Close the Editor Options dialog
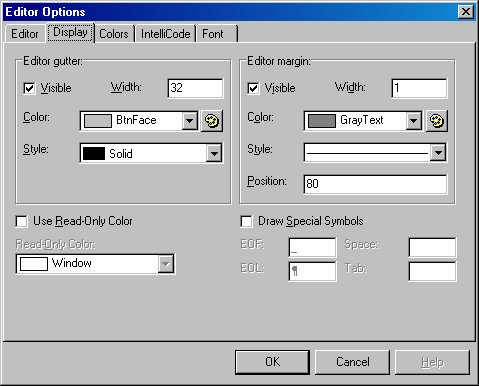Screen dimensions: 479x386 pos(466,12)
